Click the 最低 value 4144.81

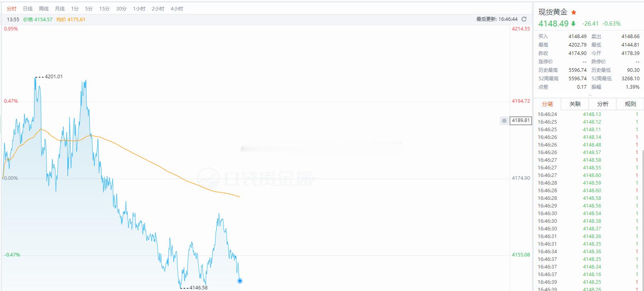(x=630, y=45)
